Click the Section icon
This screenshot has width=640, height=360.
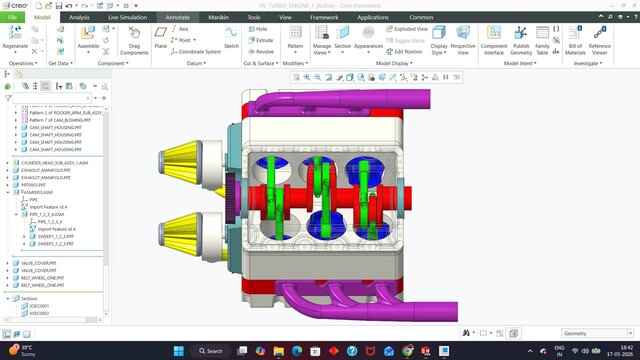342,33
